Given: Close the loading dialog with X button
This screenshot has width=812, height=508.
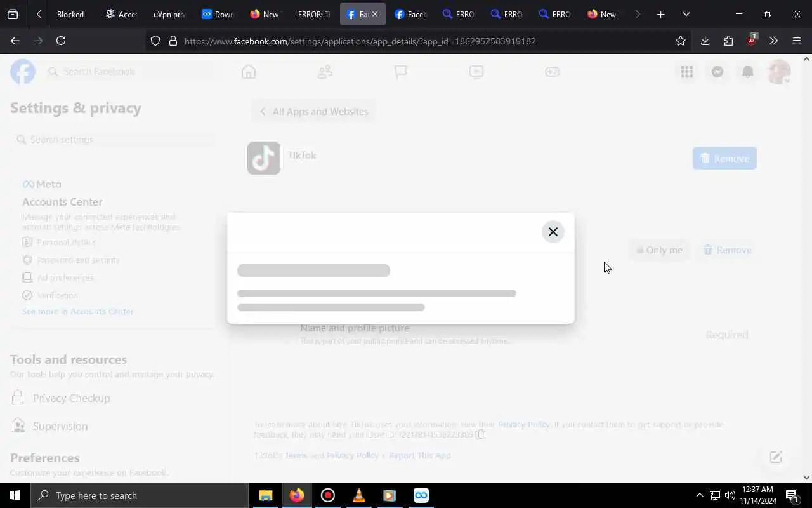Looking at the screenshot, I should click(x=553, y=232).
